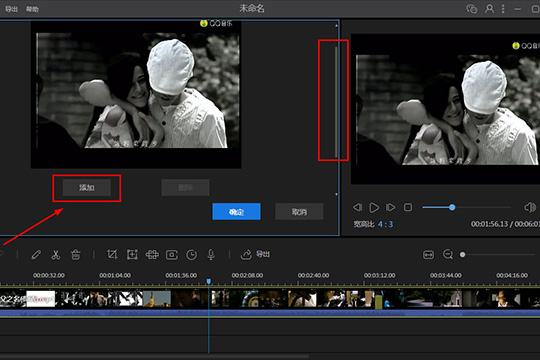The image size is (540, 360).
Task: Click the trash delete icon
Action: click(76, 255)
